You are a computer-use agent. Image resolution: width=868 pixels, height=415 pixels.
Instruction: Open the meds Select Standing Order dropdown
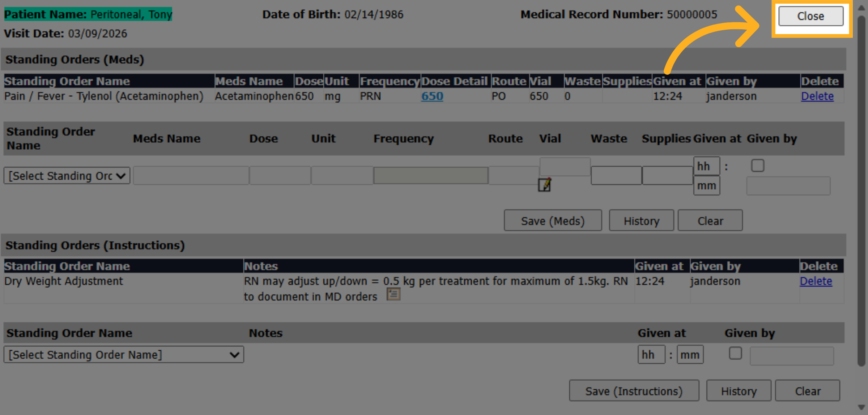[x=67, y=176]
